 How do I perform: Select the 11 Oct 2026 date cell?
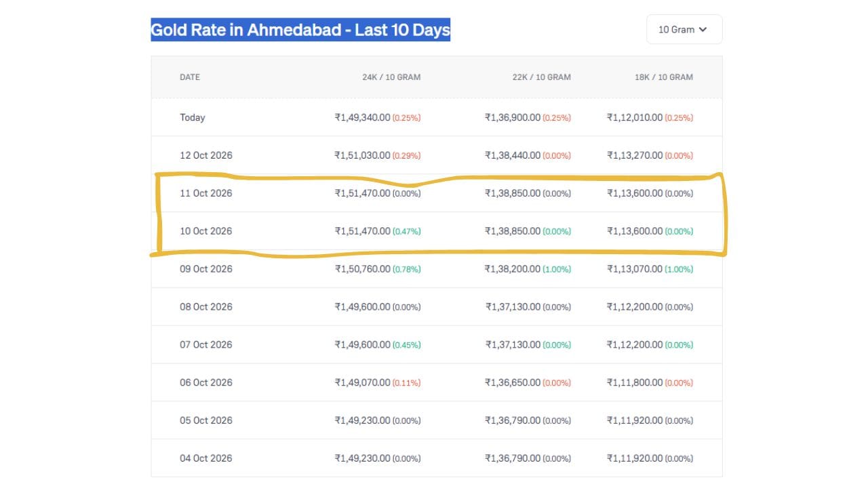[x=206, y=193]
